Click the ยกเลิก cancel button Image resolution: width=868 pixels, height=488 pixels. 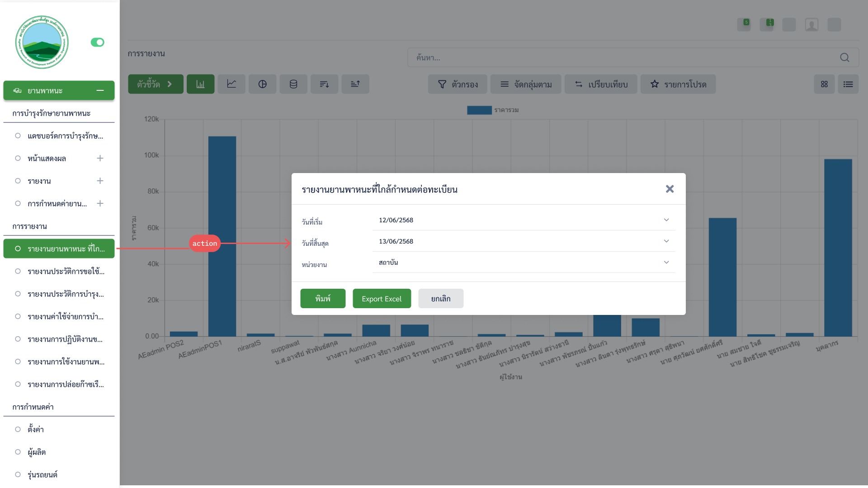(441, 299)
